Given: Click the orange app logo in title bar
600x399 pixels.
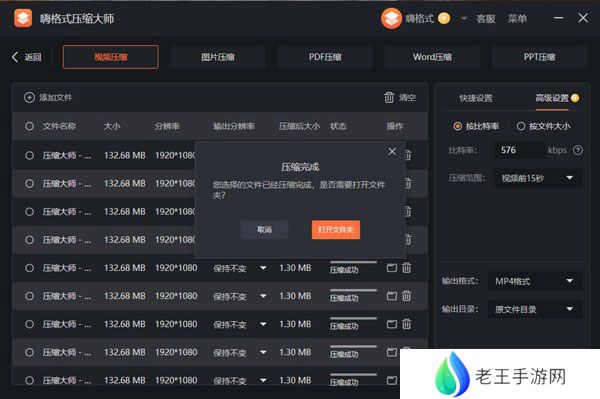Looking at the screenshot, I should point(23,18).
